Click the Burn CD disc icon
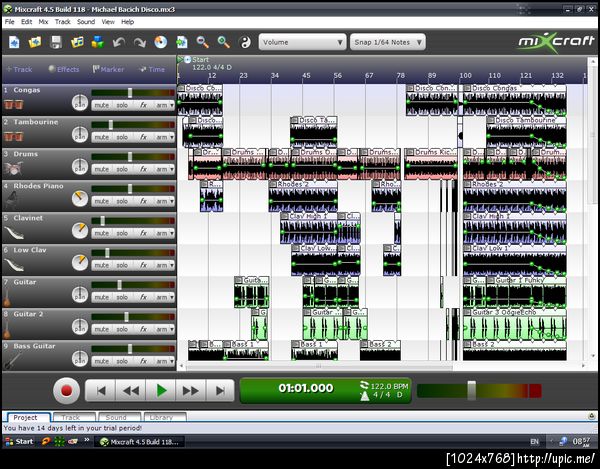Image resolution: width=600 pixels, height=469 pixels. 161,42
